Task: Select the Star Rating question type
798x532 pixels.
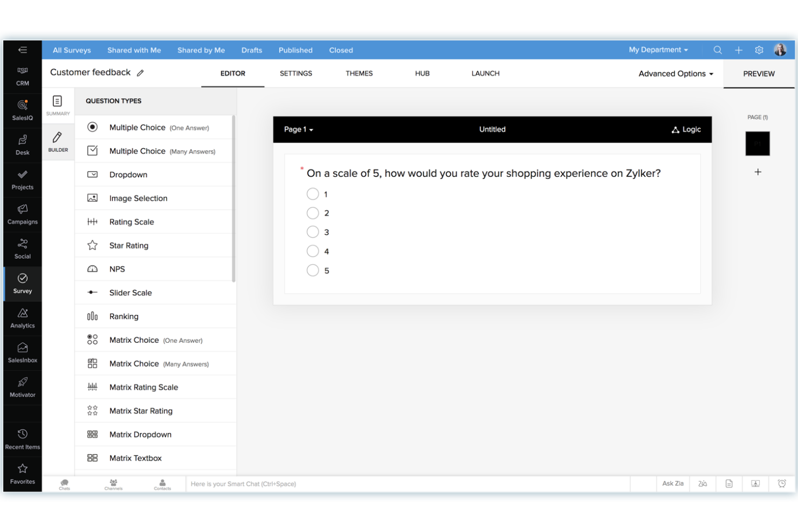Action: (128, 245)
